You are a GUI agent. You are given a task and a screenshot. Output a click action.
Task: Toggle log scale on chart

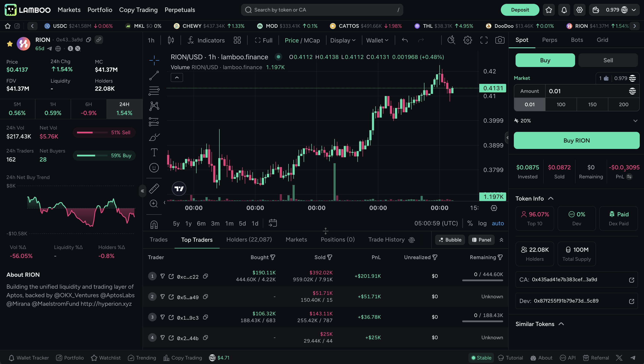(482, 223)
